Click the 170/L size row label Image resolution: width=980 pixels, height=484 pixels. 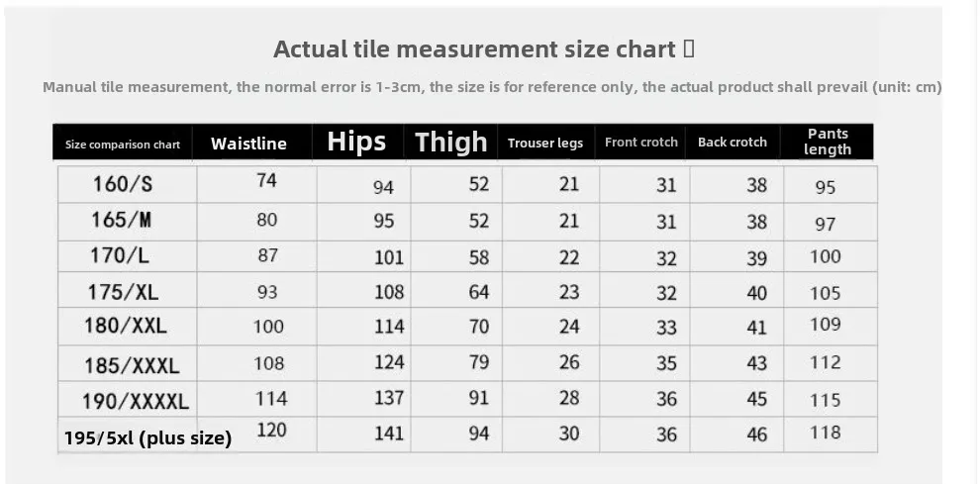click(120, 255)
